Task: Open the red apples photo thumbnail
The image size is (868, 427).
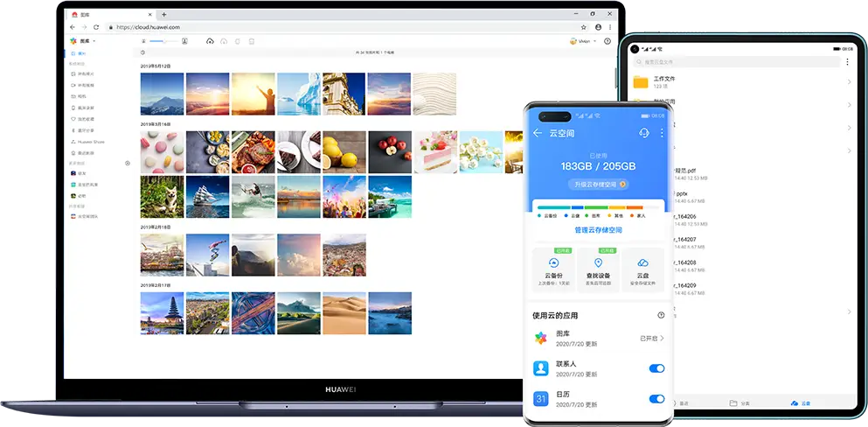Action: [390, 152]
